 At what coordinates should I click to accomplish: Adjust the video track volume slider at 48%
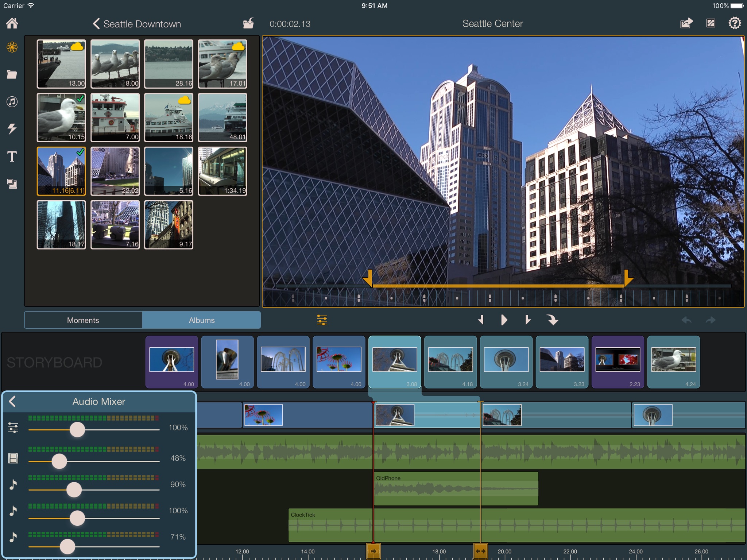tap(59, 461)
